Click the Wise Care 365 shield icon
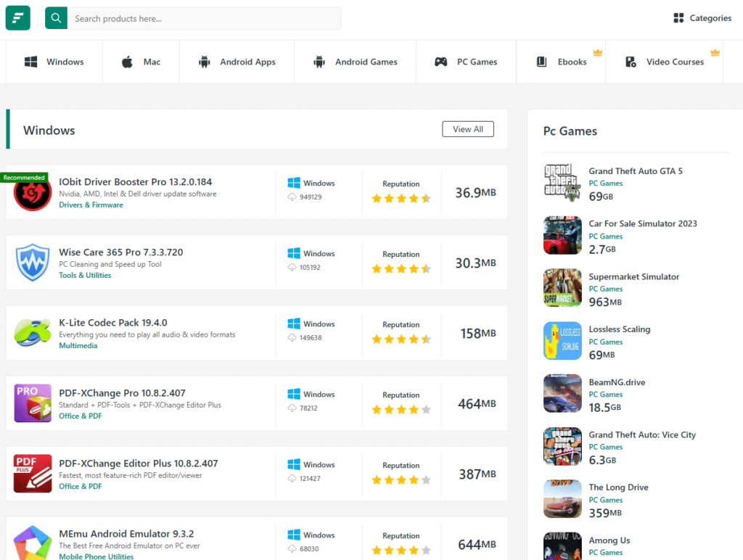Image resolution: width=743 pixels, height=560 pixels. pos(33,263)
